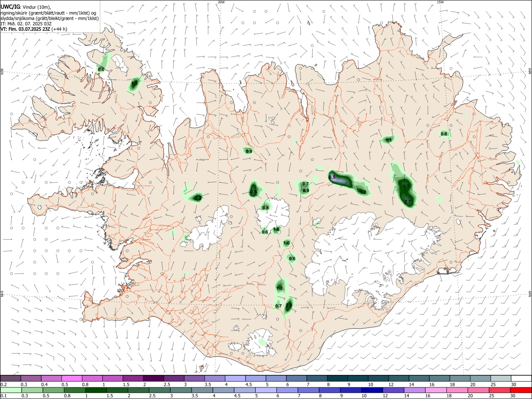The image size is (532, 399).
Task: Click the 'slydda/snjókoma' legend description line
Action: tap(49, 18)
